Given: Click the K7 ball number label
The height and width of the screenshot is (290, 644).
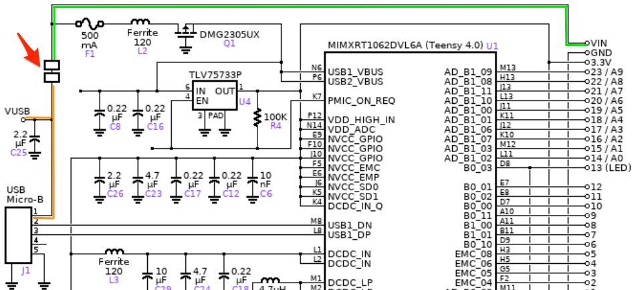Looking at the screenshot, I should [x=317, y=96].
